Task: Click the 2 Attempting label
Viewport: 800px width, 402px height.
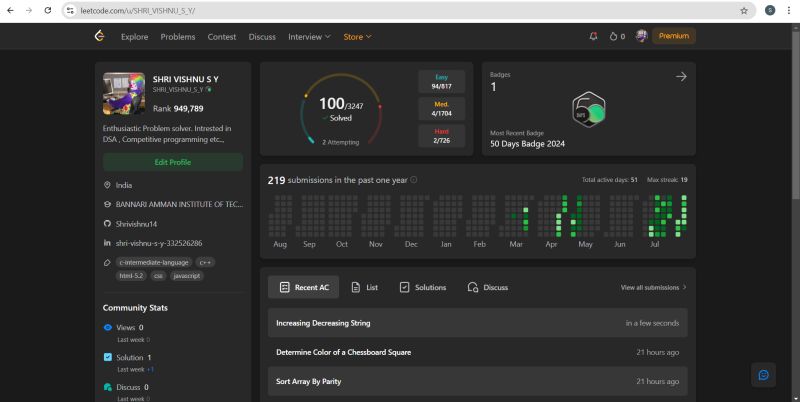Action: 340,142
